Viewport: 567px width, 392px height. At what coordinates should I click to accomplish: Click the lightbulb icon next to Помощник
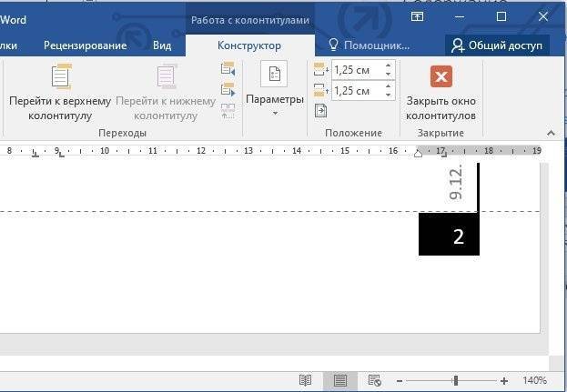[333, 45]
